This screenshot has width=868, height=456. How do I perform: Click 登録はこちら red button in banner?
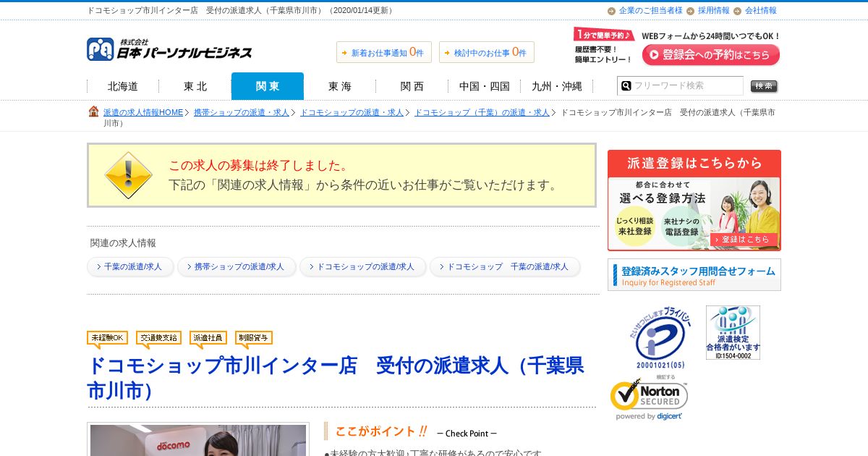(x=744, y=239)
